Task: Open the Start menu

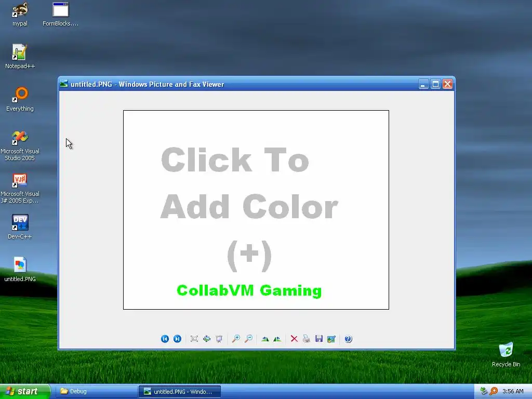Action: point(25,391)
